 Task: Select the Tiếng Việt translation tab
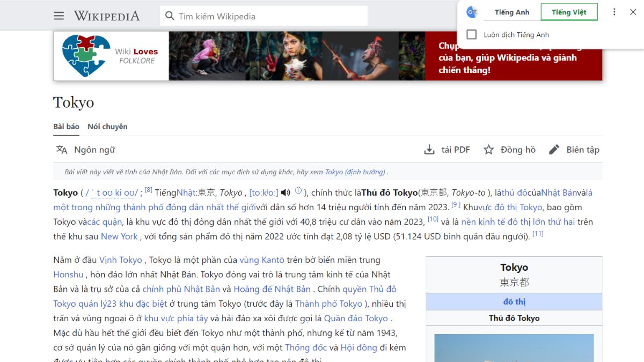569,12
